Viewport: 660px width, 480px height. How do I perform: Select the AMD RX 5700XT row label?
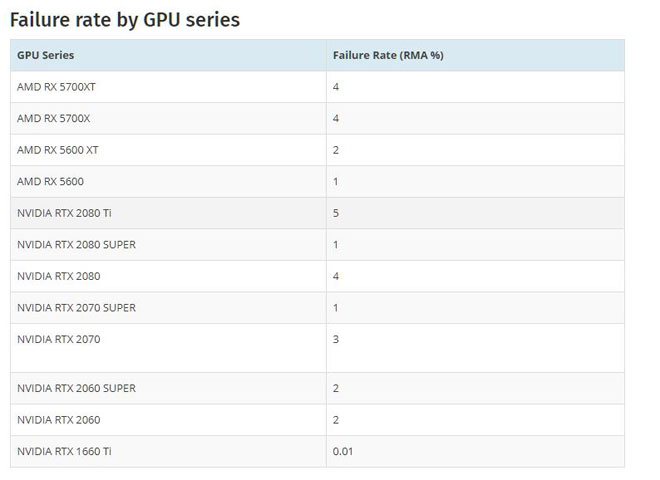56,87
